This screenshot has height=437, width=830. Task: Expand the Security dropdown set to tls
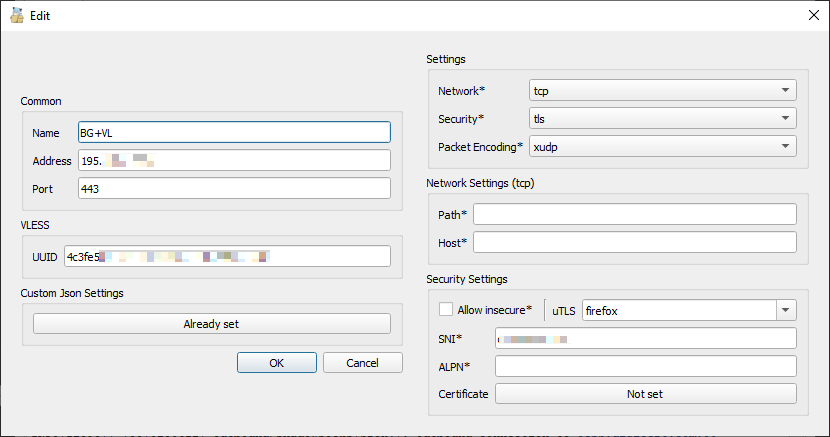pos(662,119)
